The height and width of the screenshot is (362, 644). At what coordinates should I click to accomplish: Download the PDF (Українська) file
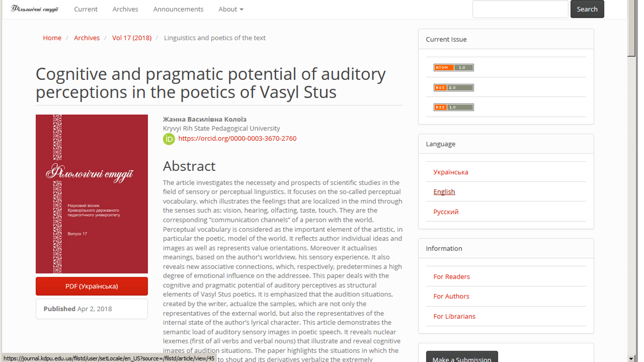point(92,286)
